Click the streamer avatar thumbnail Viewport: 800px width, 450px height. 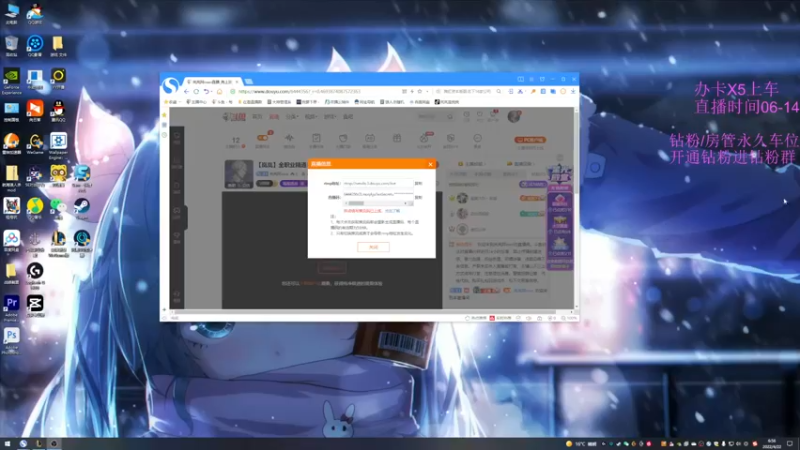point(239,174)
